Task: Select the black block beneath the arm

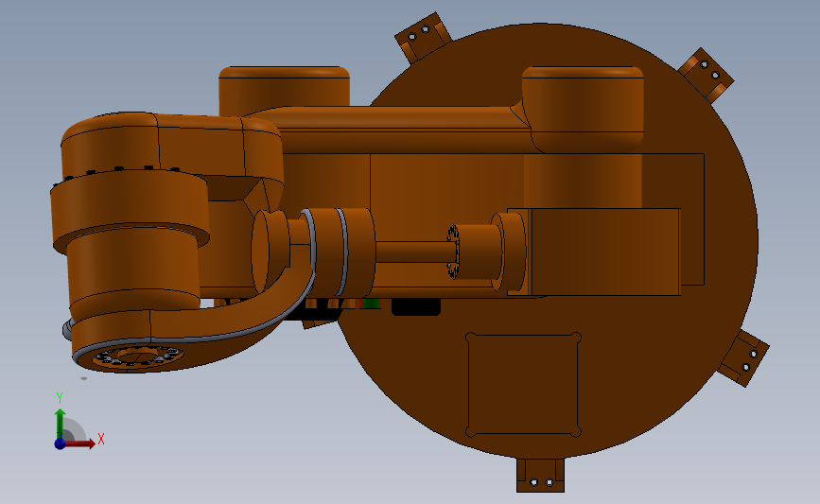Action: 416,307
